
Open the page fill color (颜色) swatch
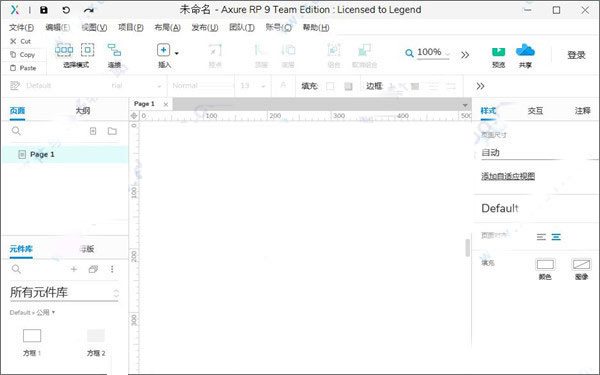(545, 264)
